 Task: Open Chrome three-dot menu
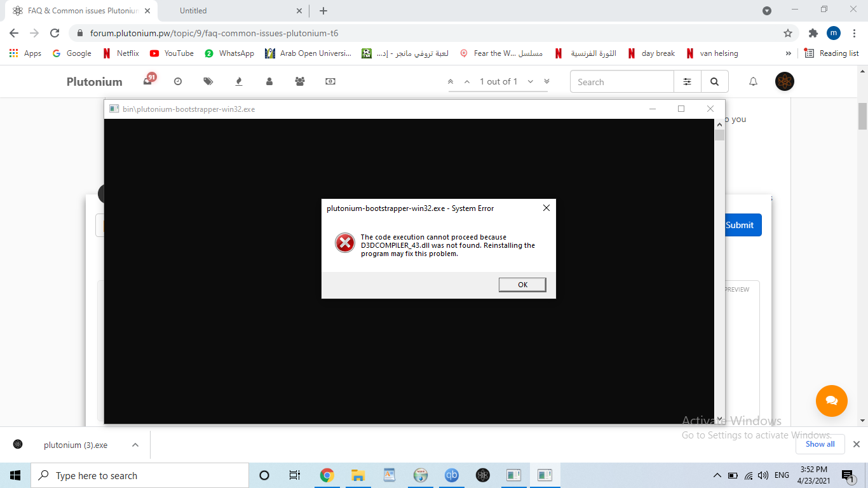[x=853, y=33]
